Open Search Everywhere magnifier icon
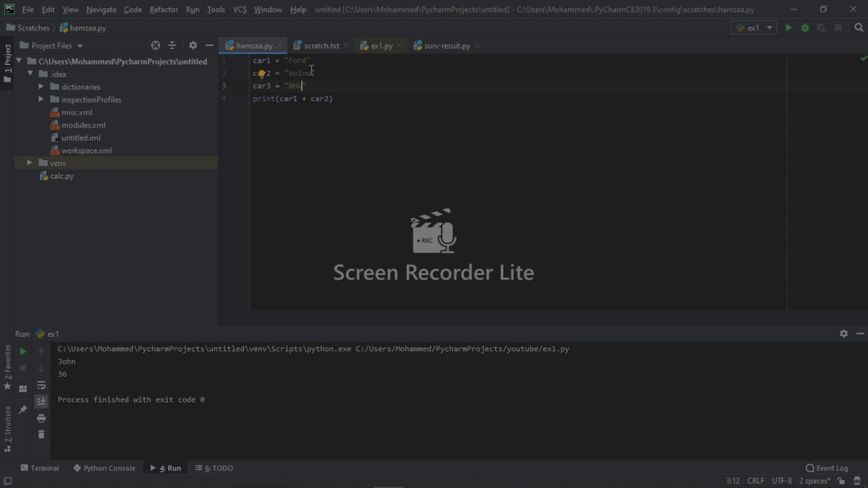Viewport: 868px width, 488px height. click(x=859, y=28)
